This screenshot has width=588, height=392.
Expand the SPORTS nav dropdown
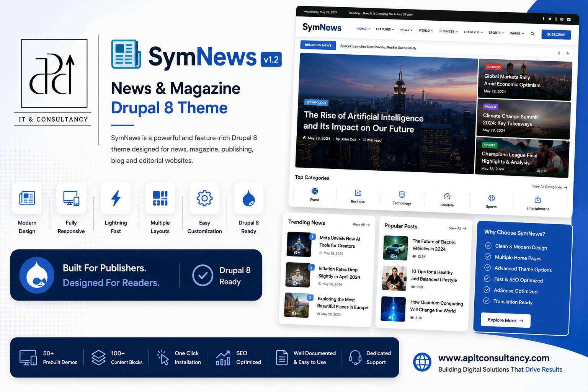point(497,33)
